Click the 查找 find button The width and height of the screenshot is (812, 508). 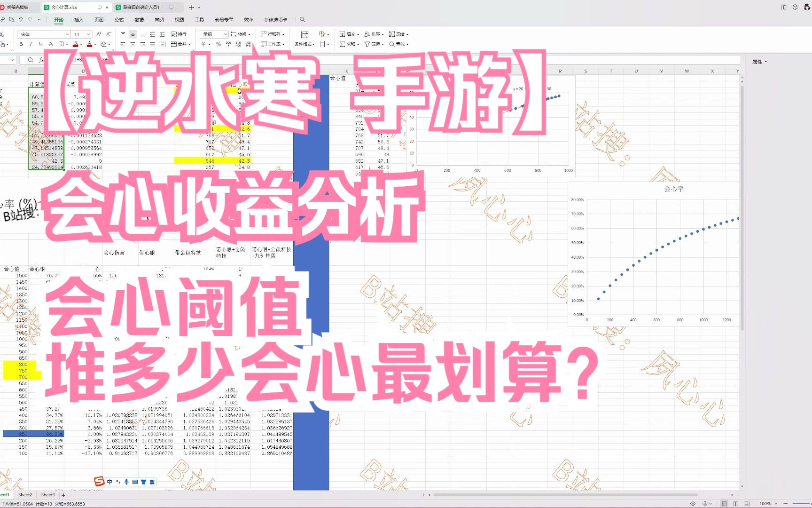(399, 44)
